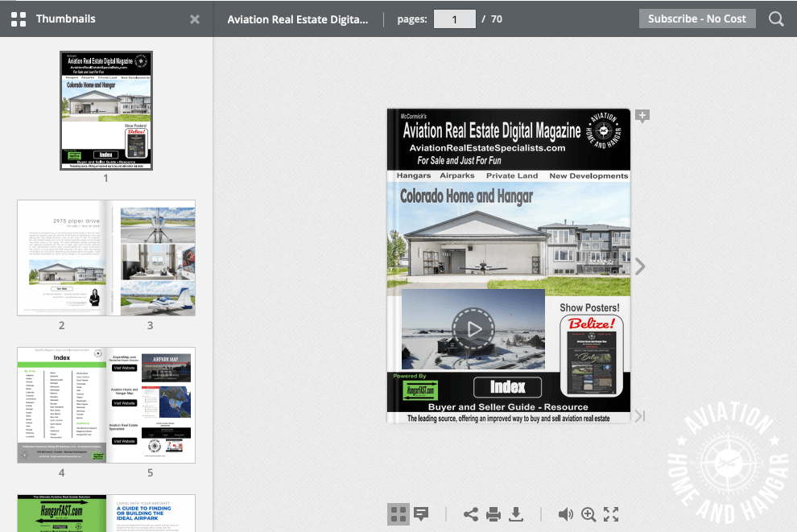Screen dimensions: 797x532
Task: Click the Thumbnails grid icon in header
Action: pyautogui.click(x=19, y=19)
